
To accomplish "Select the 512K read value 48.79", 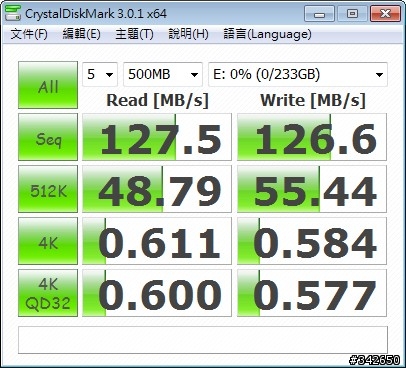I will (157, 189).
